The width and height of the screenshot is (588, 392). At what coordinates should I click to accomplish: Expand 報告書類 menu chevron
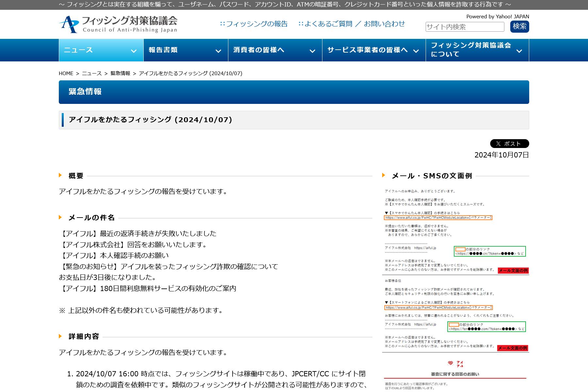(x=218, y=51)
